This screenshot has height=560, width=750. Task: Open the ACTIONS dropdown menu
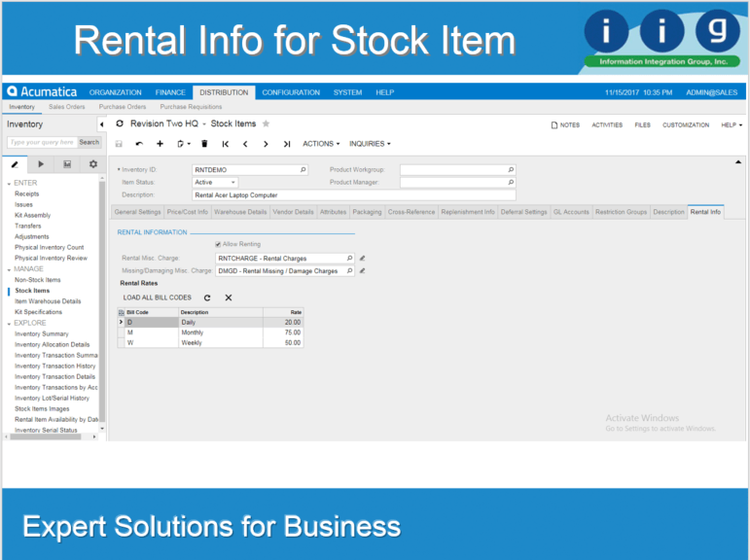pos(321,144)
